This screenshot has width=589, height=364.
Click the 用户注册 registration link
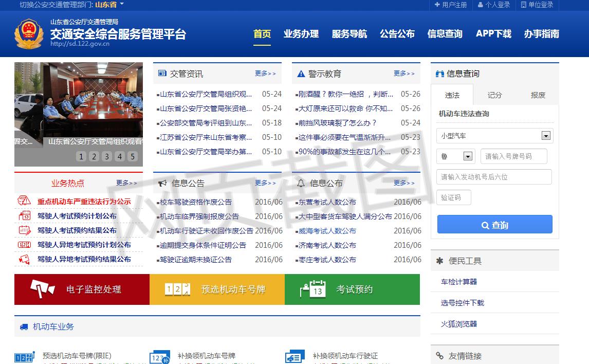coord(450,5)
